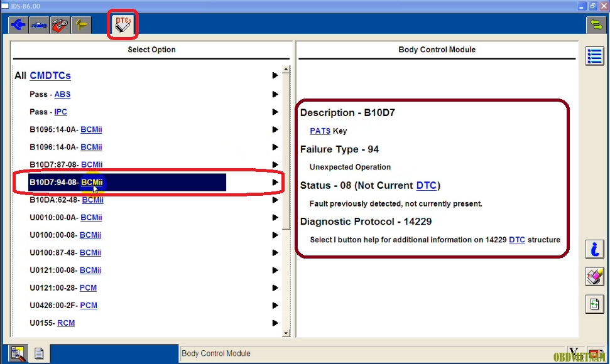Open the PATS link in description
Image resolution: width=610 pixels, height=364 pixels.
point(320,131)
